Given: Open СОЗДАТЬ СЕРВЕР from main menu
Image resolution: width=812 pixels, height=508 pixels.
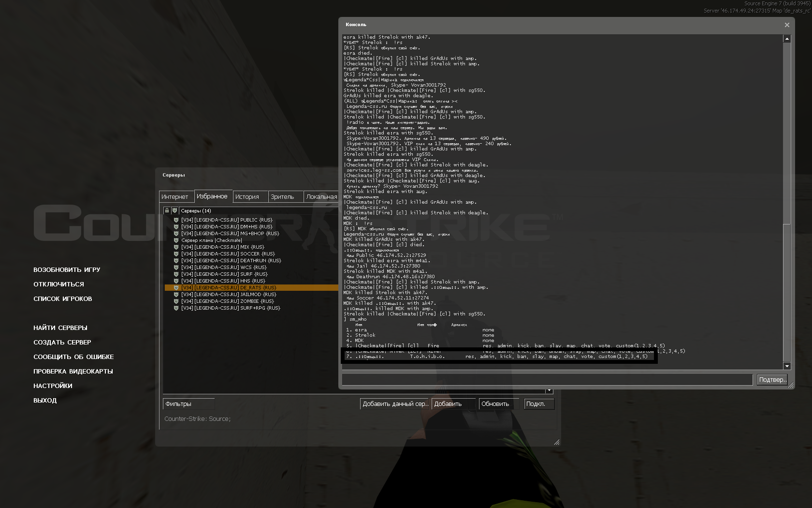Looking at the screenshot, I should (x=62, y=343).
